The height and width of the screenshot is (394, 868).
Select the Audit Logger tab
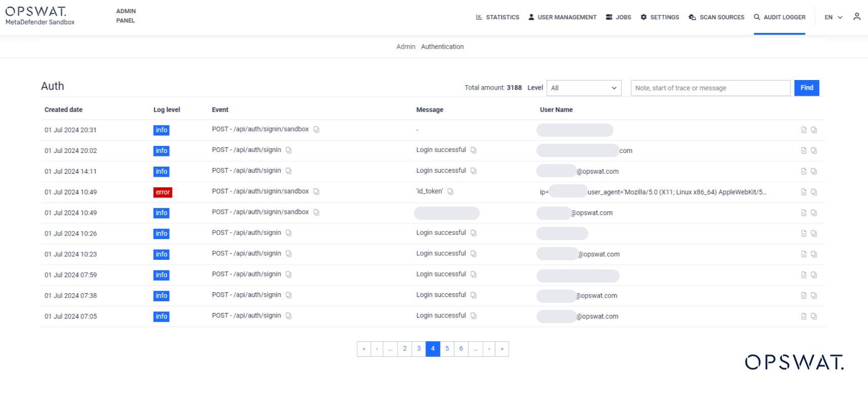(779, 17)
